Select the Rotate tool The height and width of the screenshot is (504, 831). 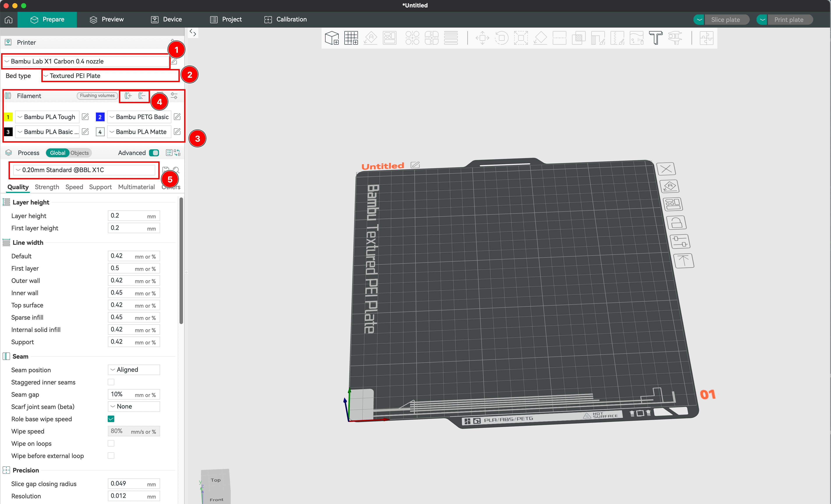point(502,38)
